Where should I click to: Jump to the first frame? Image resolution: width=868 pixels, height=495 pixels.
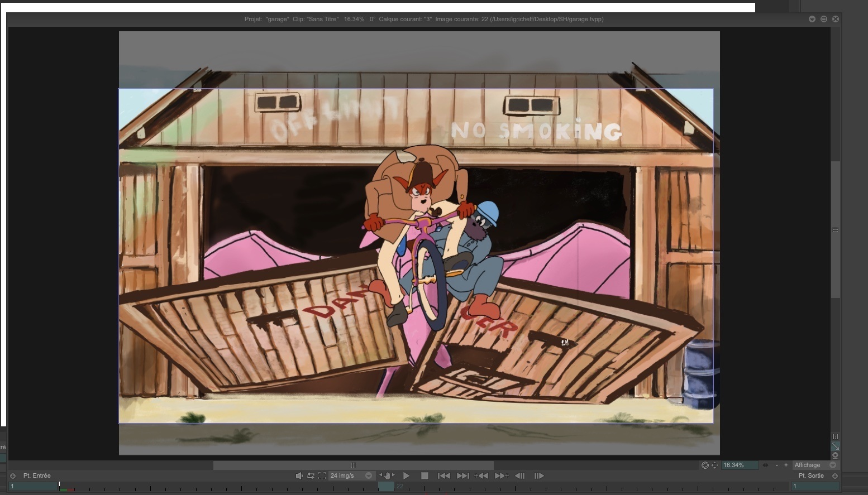click(444, 476)
